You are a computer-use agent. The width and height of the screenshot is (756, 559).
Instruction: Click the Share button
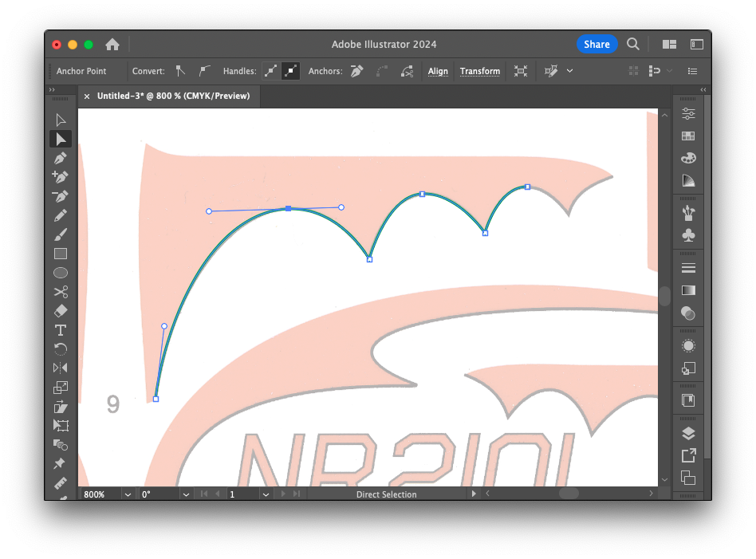tap(596, 45)
